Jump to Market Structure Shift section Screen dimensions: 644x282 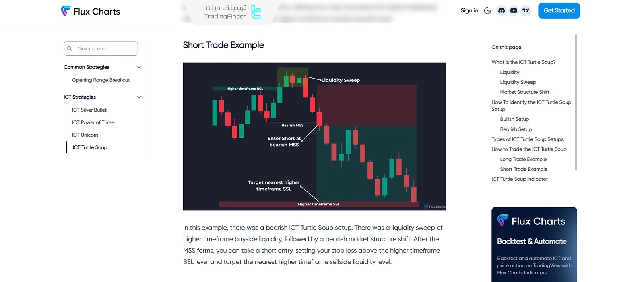pos(524,92)
